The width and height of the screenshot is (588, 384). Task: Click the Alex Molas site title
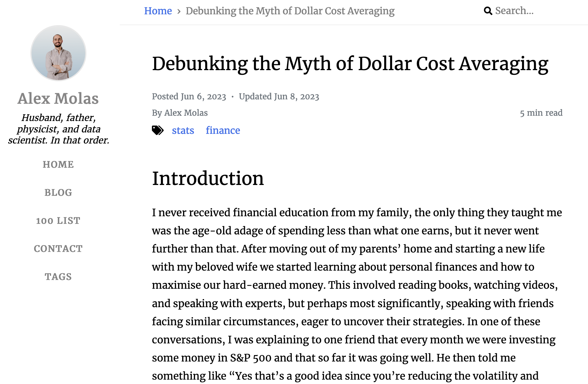(58, 98)
